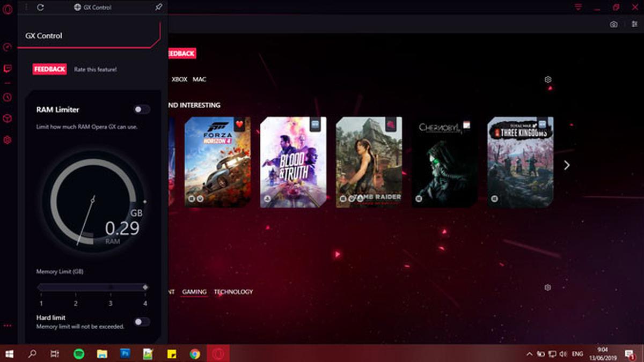Switch to the GAMING category tab
Screen dimensions: 644x362
(x=194, y=292)
